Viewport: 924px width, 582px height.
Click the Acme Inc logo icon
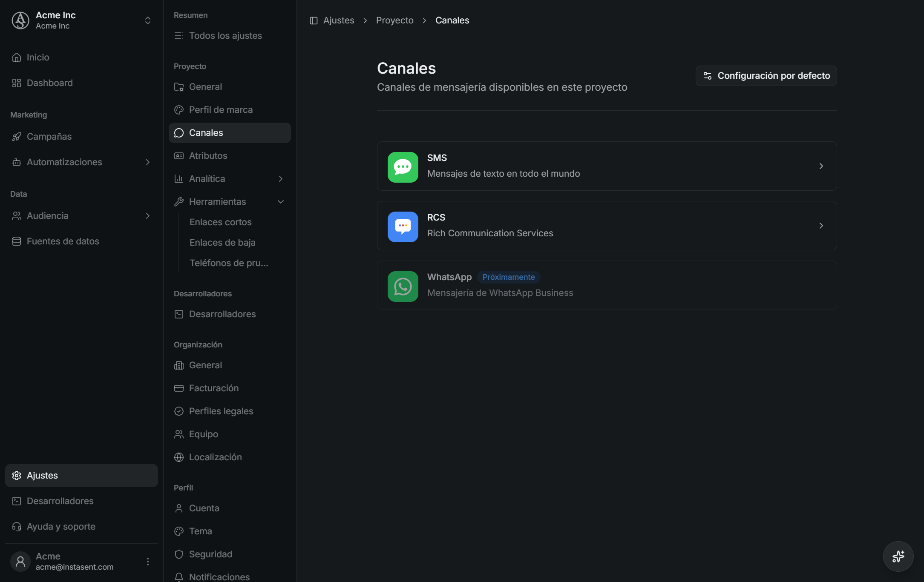click(20, 20)
